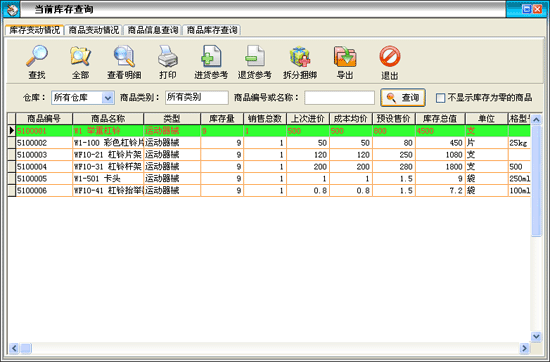The width and height of the screenshot is (550, 362).
Task: Close the 当前库存查询 window
Action: pyautogui.click(x=538, y=9)
